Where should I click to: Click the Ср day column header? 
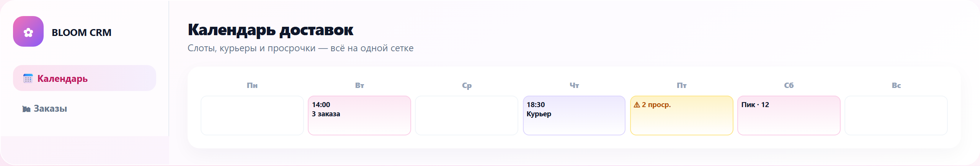tap(467, 85)
